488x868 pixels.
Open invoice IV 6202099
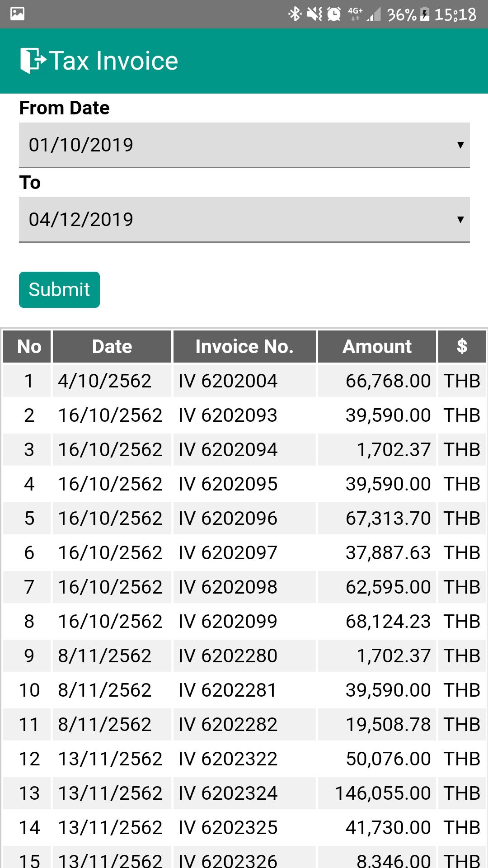pyautogui.click(x=228, y=622)
